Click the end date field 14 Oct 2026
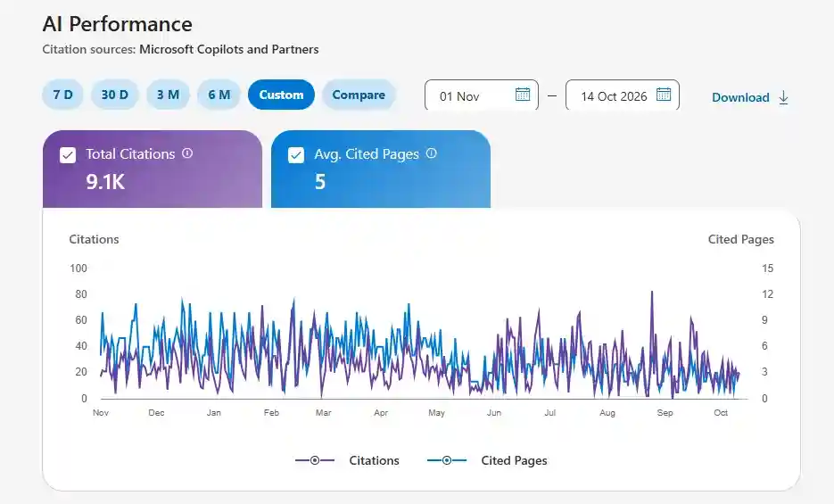 coord(623,95)
